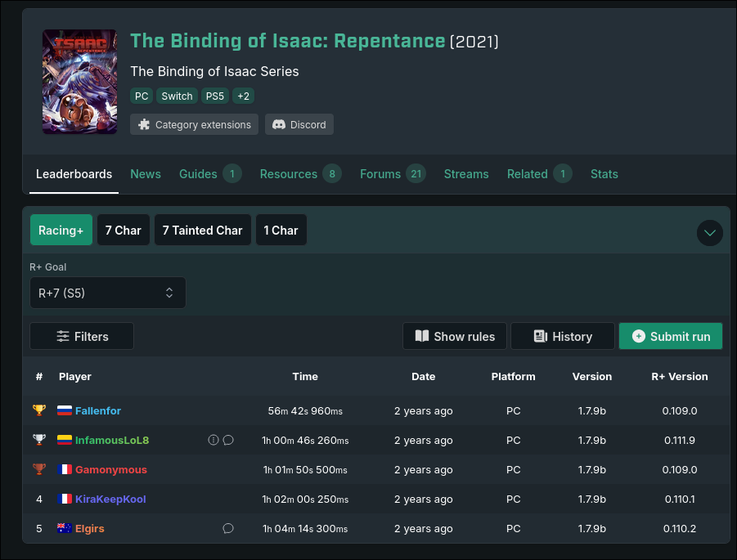
Task: Open the Guides tab
Action: click(x=210, y=174)
